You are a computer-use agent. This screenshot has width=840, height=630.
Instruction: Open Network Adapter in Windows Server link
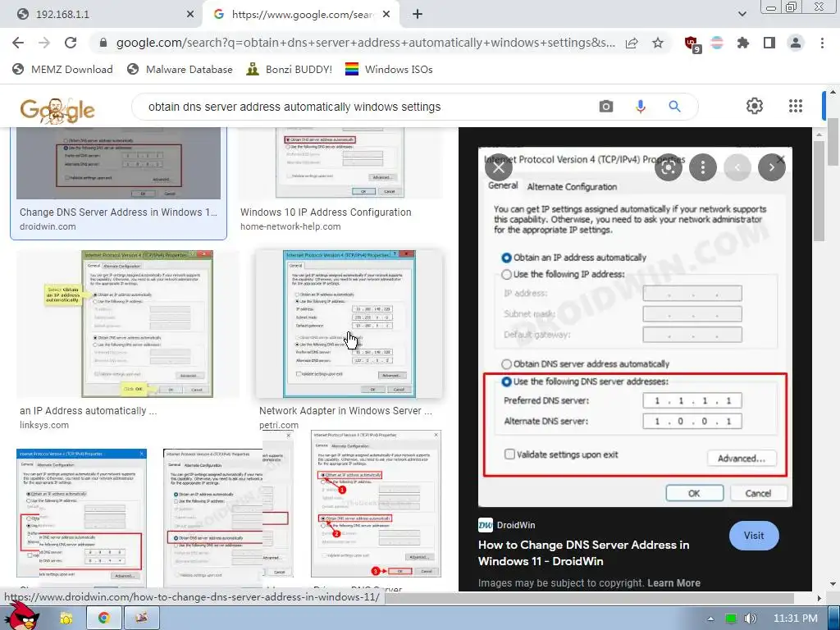pos(345,411)
